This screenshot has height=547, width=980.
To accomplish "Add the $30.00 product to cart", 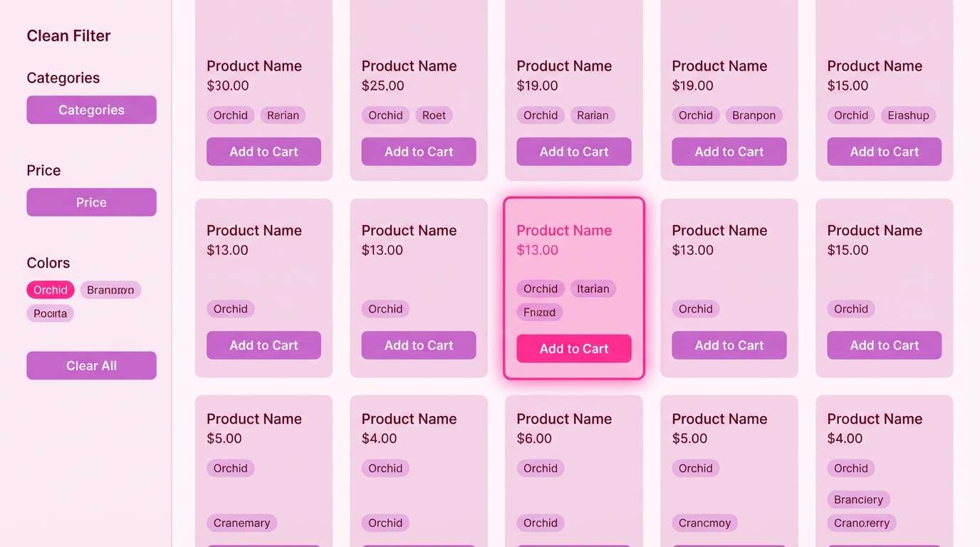I will pos(264,152).
